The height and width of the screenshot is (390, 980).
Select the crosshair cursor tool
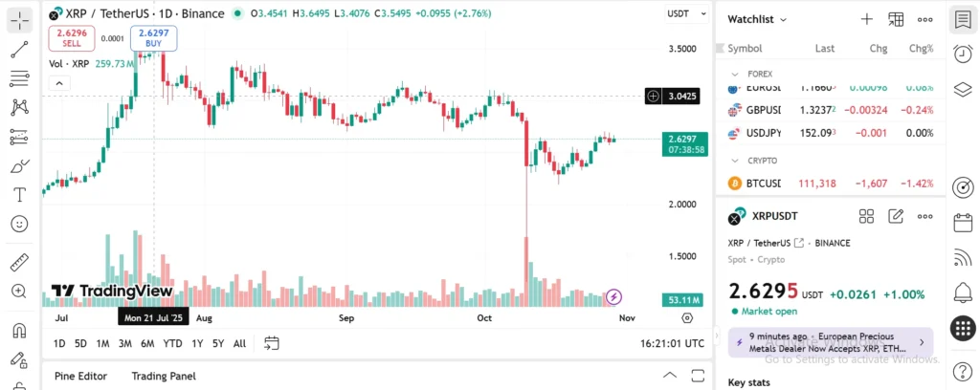click(19, 19)
